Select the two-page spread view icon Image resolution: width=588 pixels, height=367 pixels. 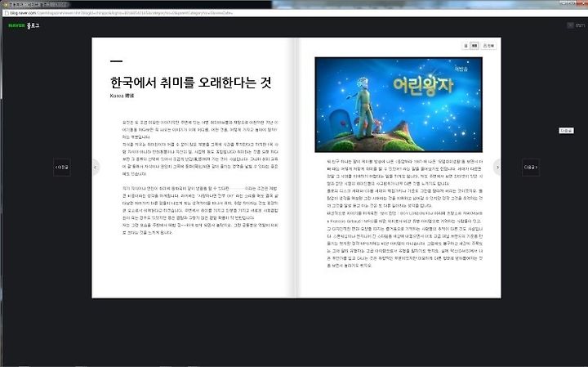(x=474, y=46)
